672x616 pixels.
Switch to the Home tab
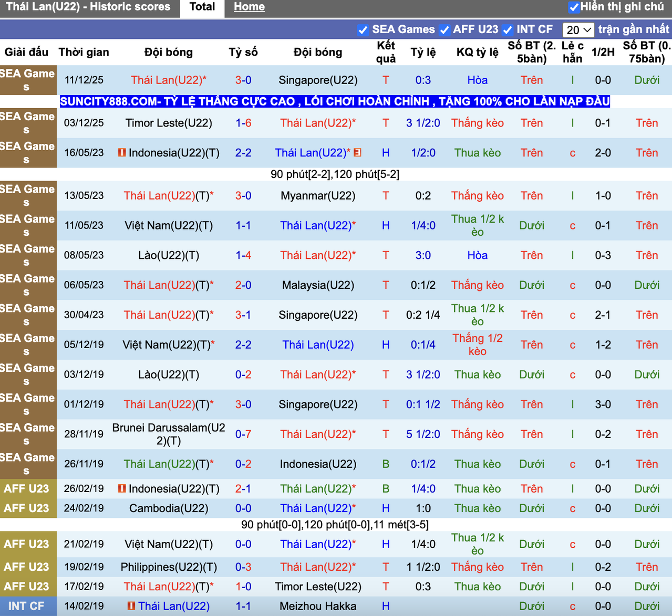(249, 7)
